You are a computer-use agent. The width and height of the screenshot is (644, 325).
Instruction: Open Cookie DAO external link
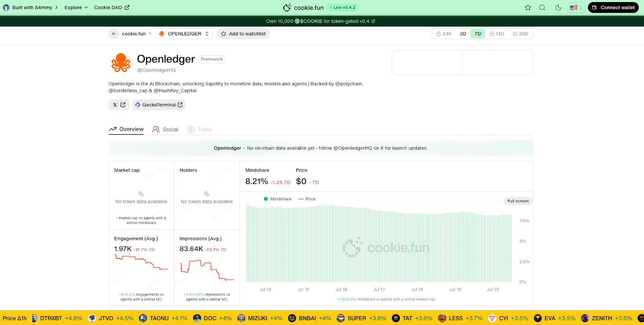(111, 8)
